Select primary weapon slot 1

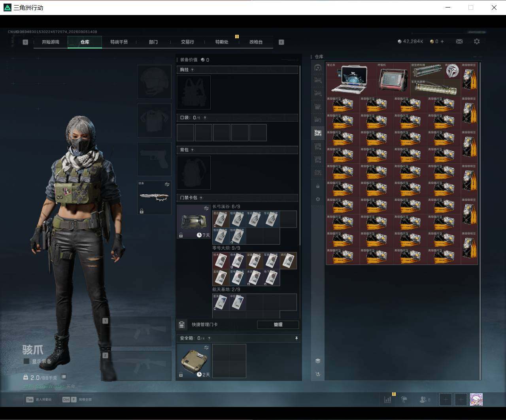(x=136, y=332)
